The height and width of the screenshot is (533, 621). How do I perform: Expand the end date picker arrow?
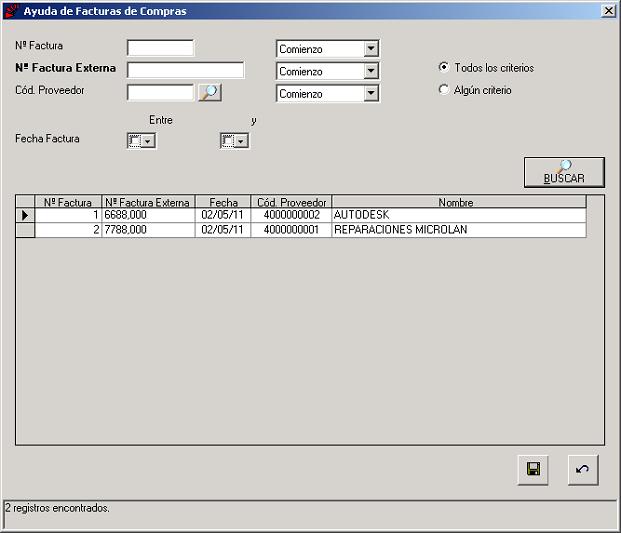(241, 141)
